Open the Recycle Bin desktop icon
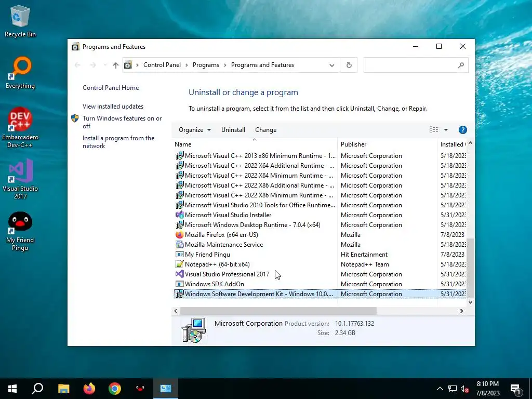Screen dimensions: 532x399 (x=20, y=21)
